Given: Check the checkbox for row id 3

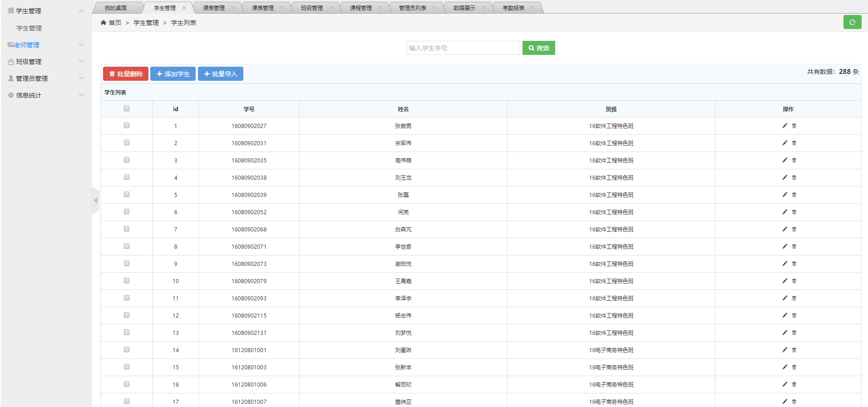Looking at the screenshot, I should coord(127,160).
